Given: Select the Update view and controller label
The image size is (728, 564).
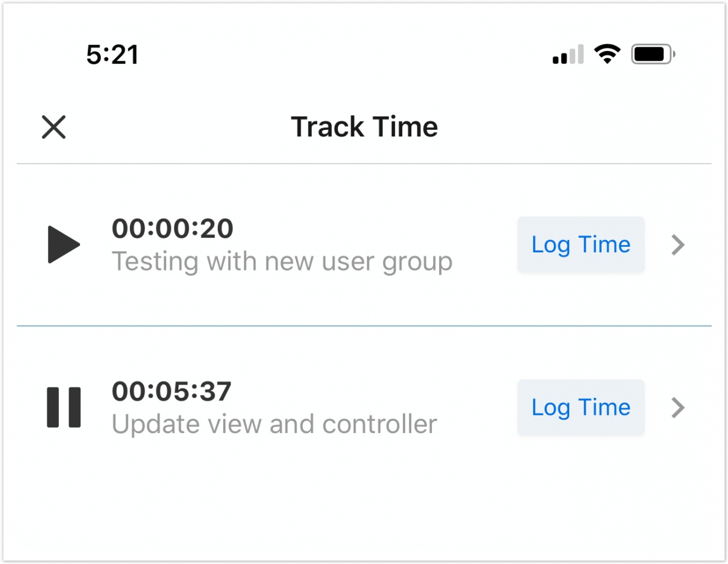Looking at the screenshot, I should coord(274,425).
